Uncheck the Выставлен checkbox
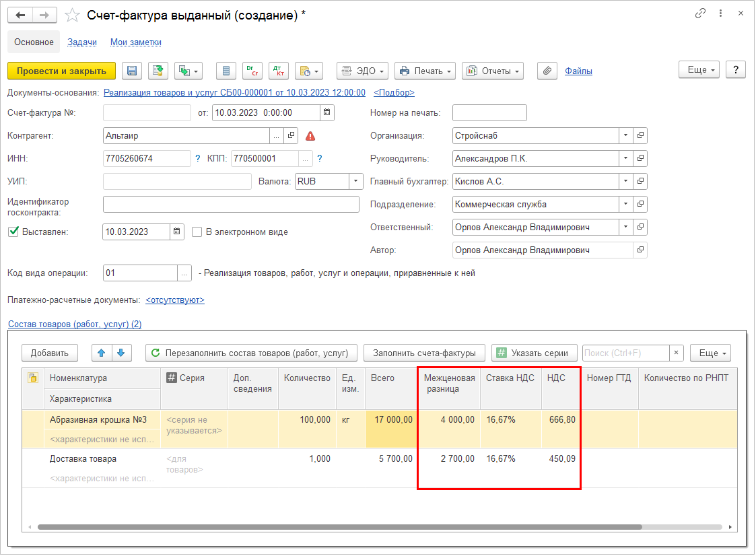This screenshot has width=756, height=556. click(x=13, y=232)
